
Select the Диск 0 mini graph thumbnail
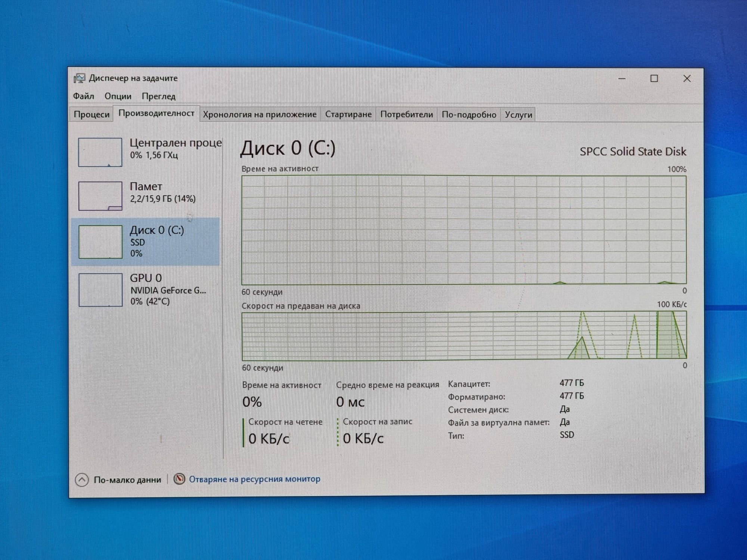click(x=100, y=242)
